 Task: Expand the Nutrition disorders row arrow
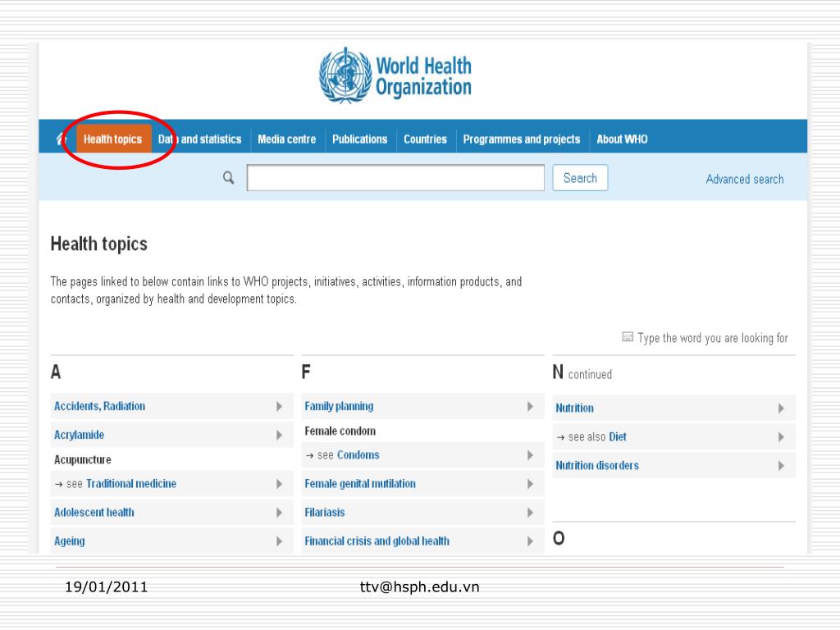tap(781, 466)
